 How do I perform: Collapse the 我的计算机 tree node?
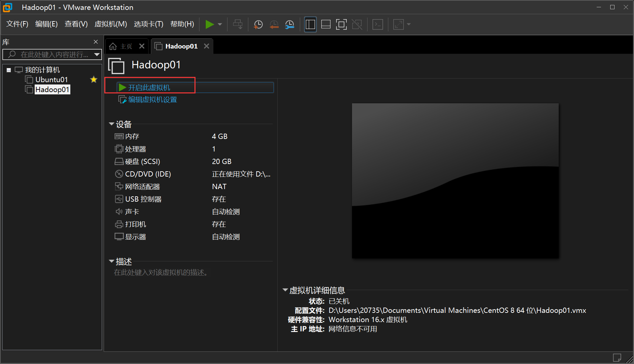pos(9,70)
